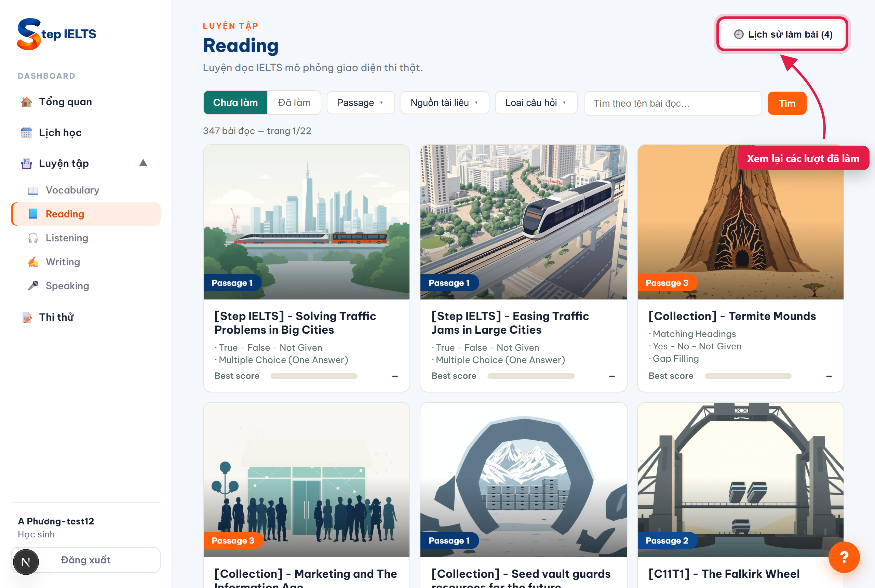Open Seed vault guards resources title
The image size is (875, 588).
click(521, 577)
